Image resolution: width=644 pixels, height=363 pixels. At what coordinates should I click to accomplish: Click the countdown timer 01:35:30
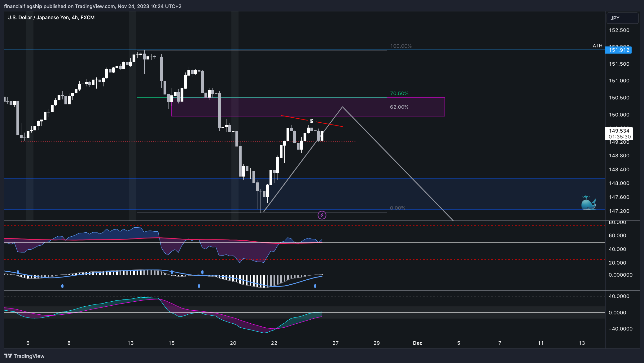coord(619,137)
